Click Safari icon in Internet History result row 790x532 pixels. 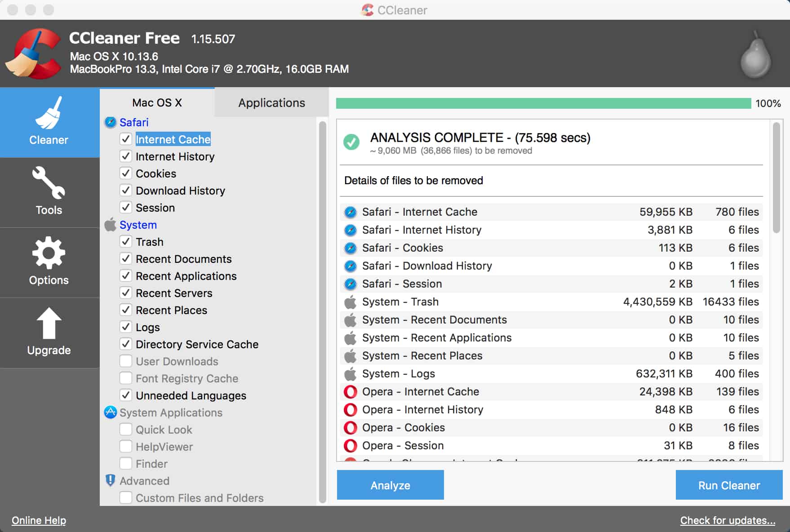tap(351, 230)
